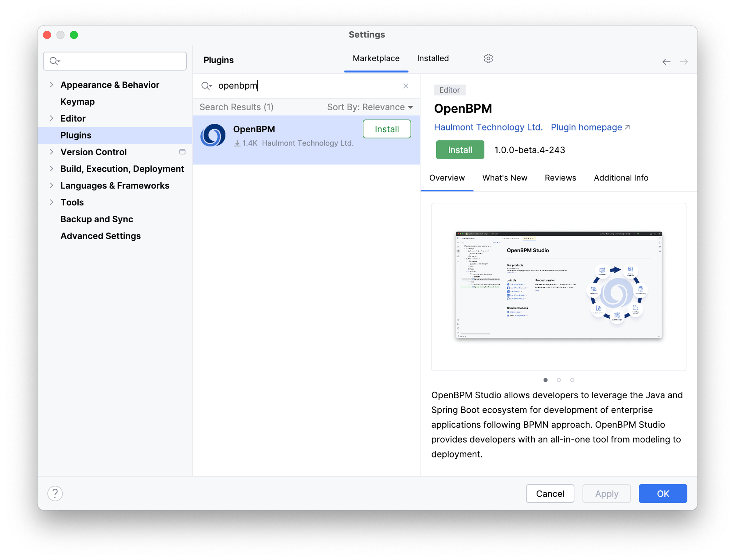Click the green Install button in details
Viewport: 735px width, 560px height.
tap(460, 150)
